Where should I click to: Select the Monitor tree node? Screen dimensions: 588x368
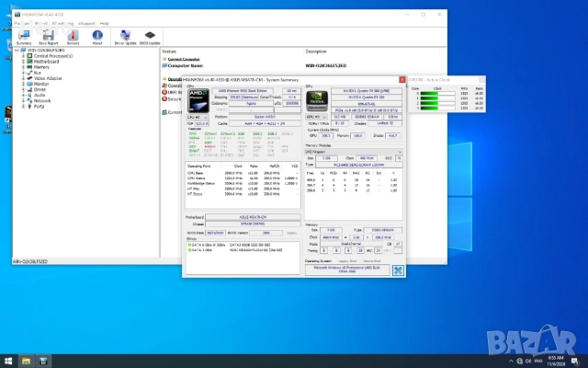pos(41,84)
